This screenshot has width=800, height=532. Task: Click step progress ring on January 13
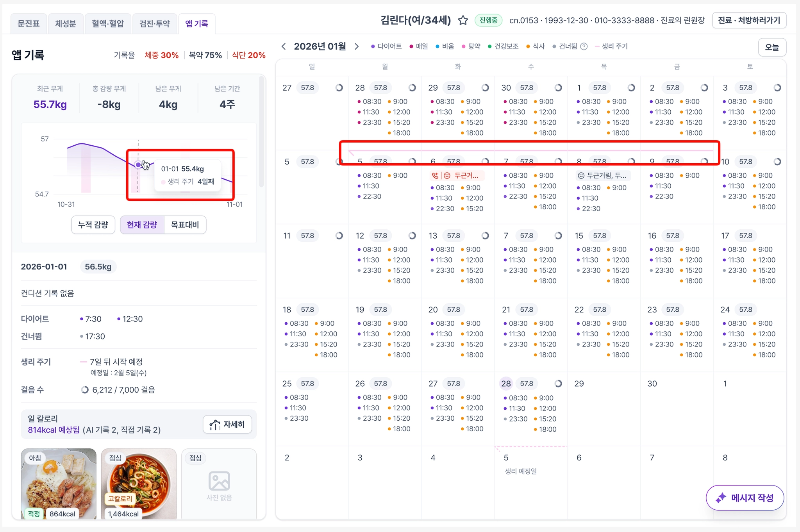click(x=485, y=236)
